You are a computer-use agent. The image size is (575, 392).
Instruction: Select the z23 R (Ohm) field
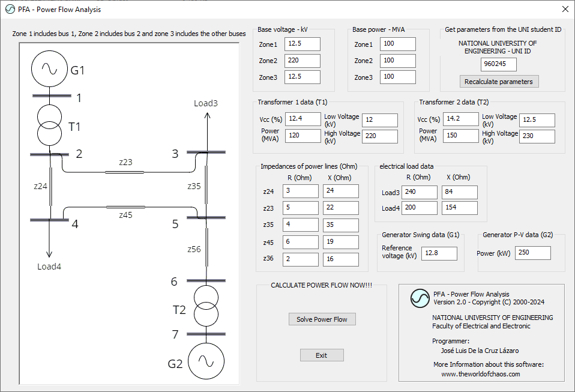(x=301, y=208)
